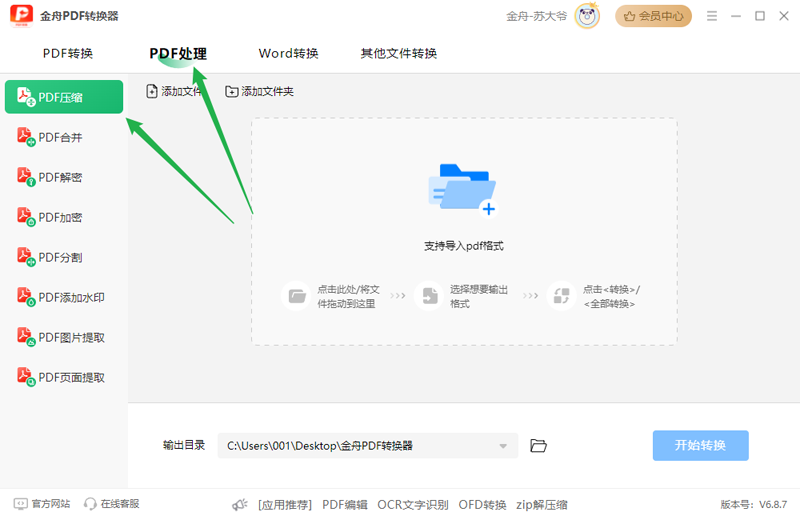Screen dimensions: 800x520
Task: Click the output directory path field
Action: [367, 446]
